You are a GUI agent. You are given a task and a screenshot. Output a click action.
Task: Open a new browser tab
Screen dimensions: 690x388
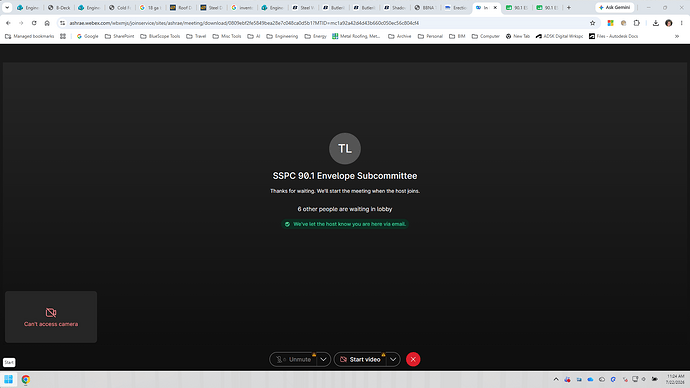pos(569,7)
